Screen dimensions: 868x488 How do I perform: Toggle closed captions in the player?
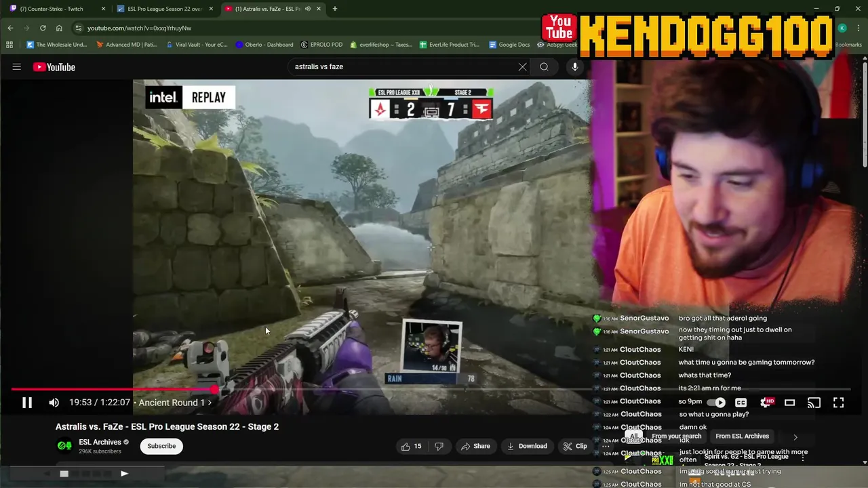[741, 403]
